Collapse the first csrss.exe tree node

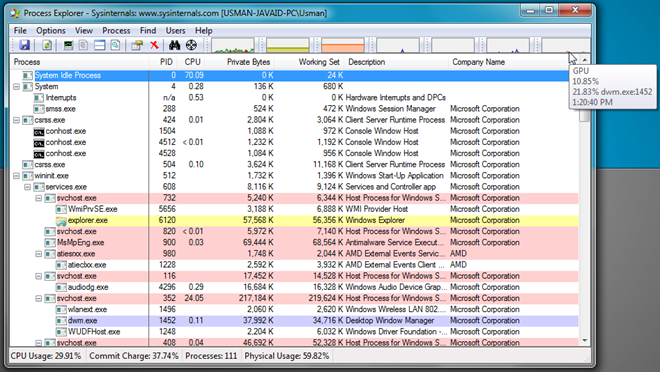click(x=16, y=120)
